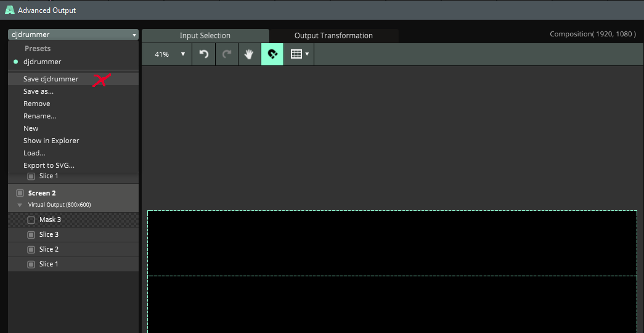Toggle the Slice 3 checkbox

point(31,235)
